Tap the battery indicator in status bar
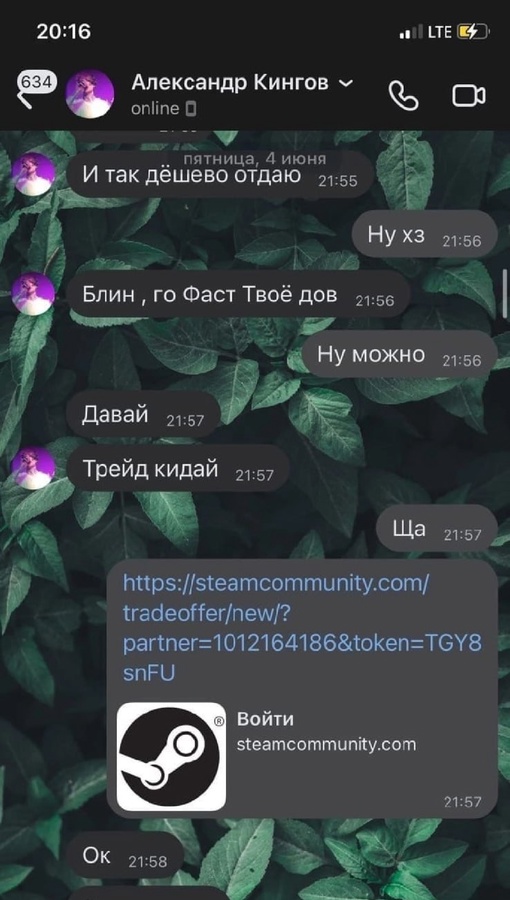The width and height of the screenshot is (510, 900). pos(473,32)
